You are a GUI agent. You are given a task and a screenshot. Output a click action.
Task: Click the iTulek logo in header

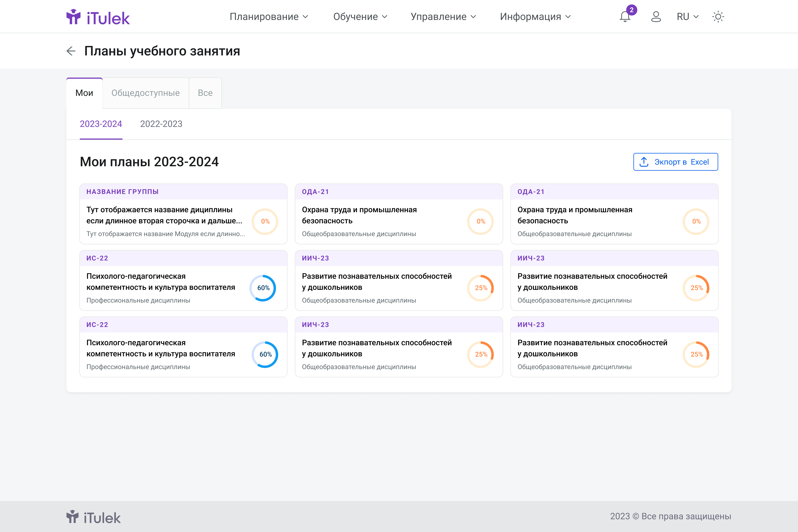tap(98, 17)
